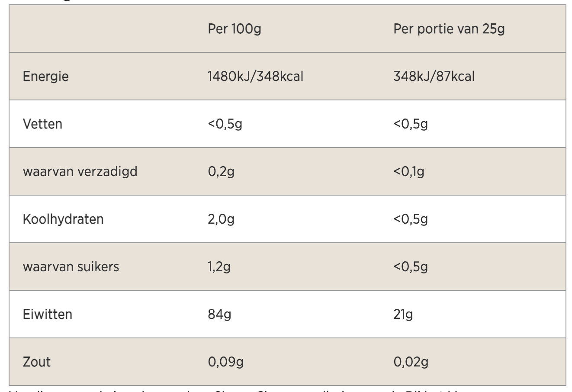Click the 0,2g verzadigd value
Viewport: 572px width, 392px height.
[x=221, y=172]
